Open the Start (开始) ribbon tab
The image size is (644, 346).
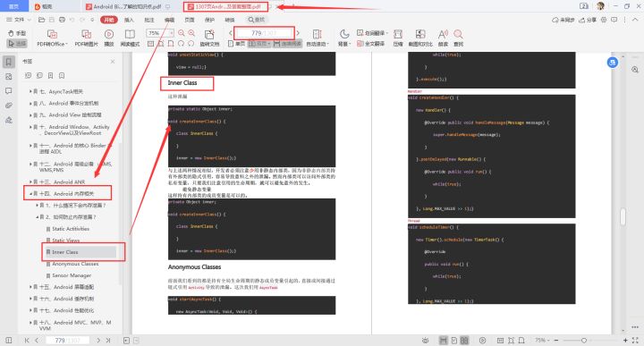tap(109, 20)
